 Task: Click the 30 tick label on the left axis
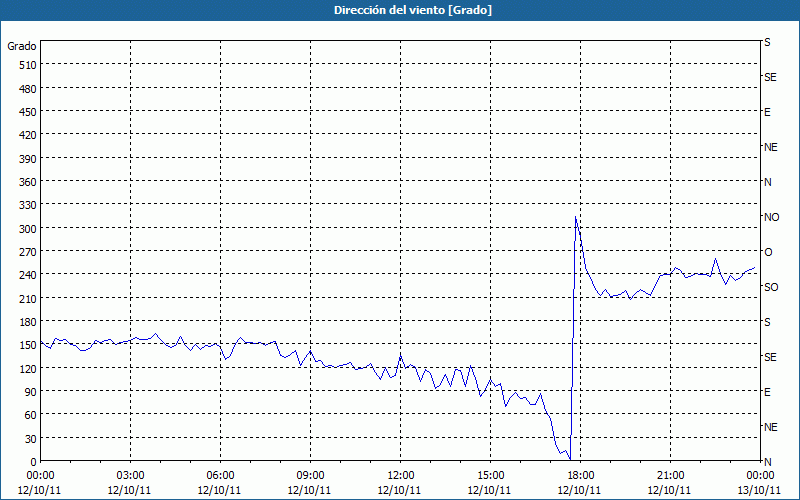click(31, 438)
